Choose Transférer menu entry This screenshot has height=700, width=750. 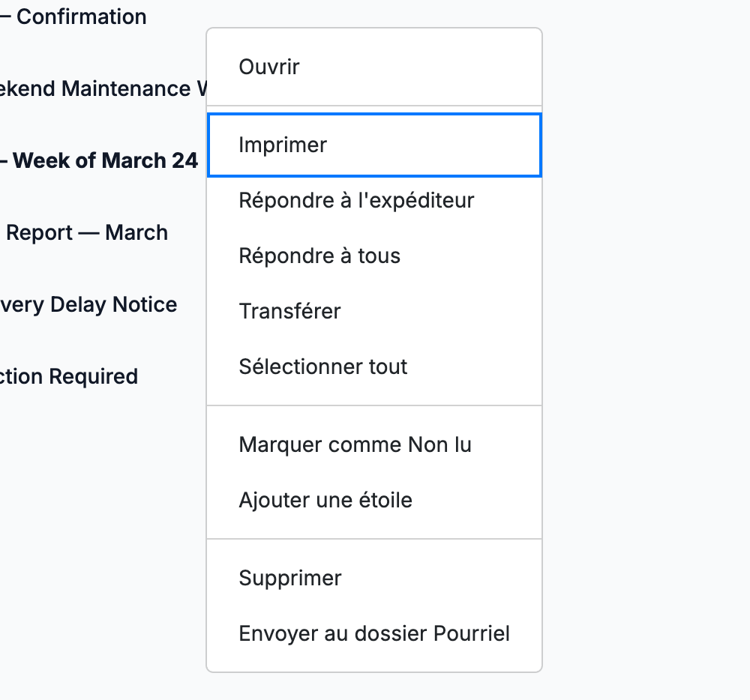tap(374, 311)
